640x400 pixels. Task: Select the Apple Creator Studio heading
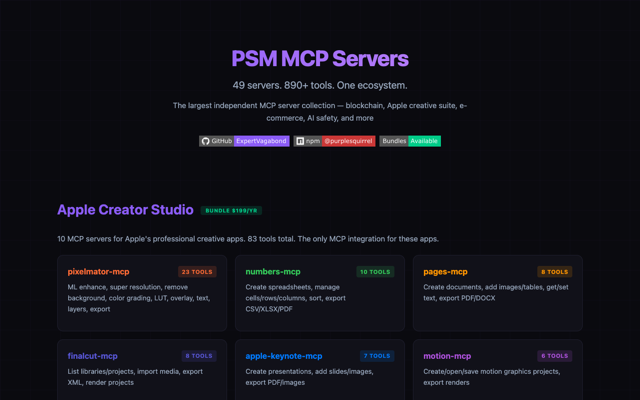tap(125, 210)
